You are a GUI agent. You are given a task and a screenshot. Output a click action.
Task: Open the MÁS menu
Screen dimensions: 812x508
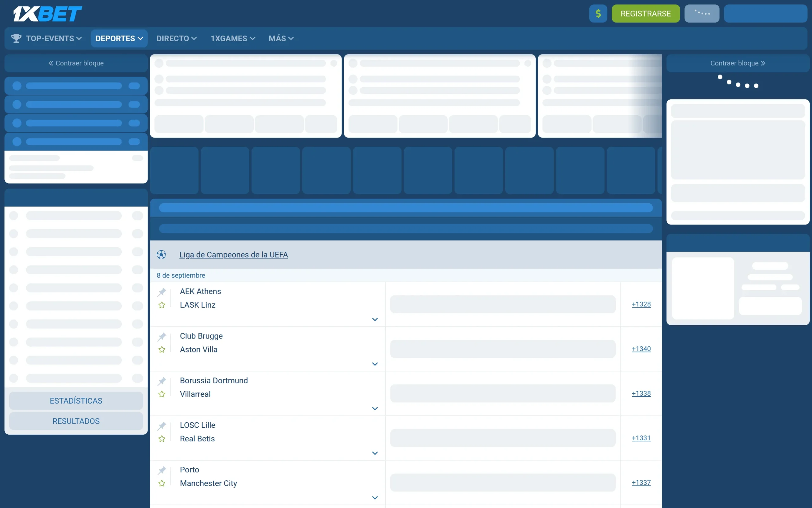[x=281, y=38]
